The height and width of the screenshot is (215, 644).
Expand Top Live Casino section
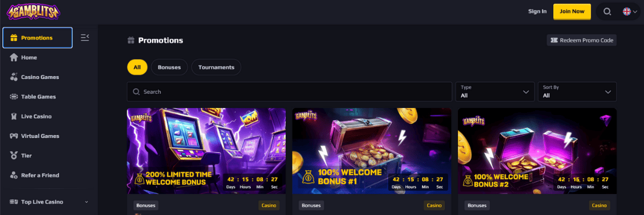pyautogui.click(x=49, y=202)
